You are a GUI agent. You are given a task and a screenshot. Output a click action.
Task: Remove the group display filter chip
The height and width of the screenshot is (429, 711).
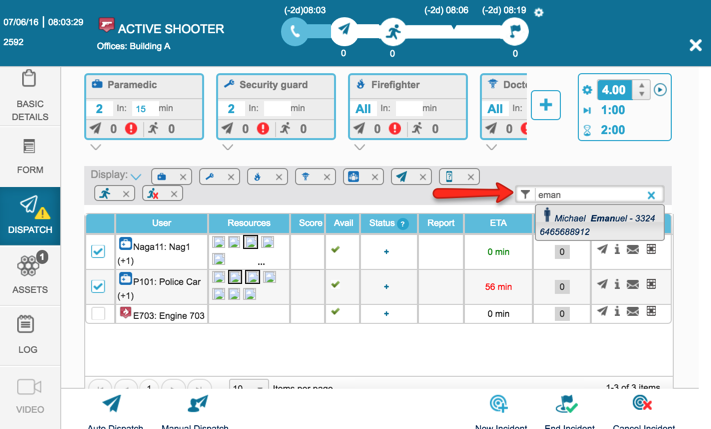(375, 177)
